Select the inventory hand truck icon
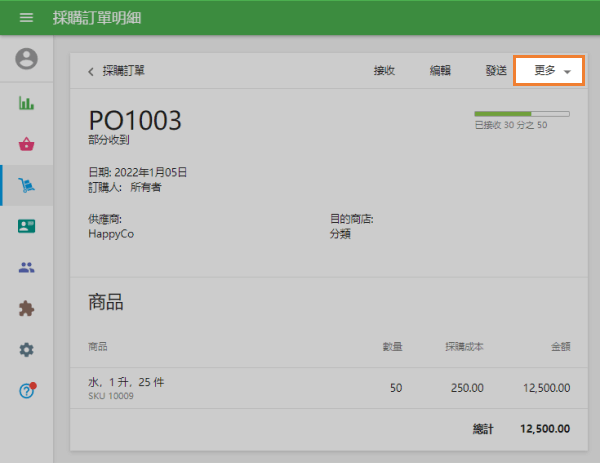This screenshot has width=600, height=463. (26, 185)
